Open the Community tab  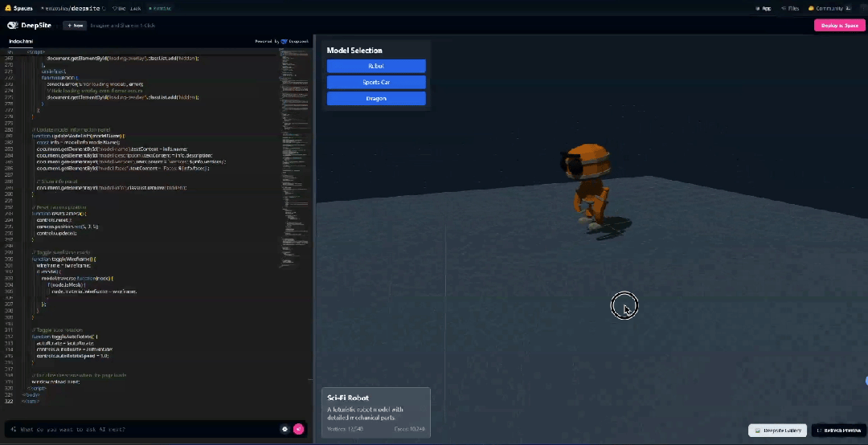pyautogui.click(x=828, y=8)
